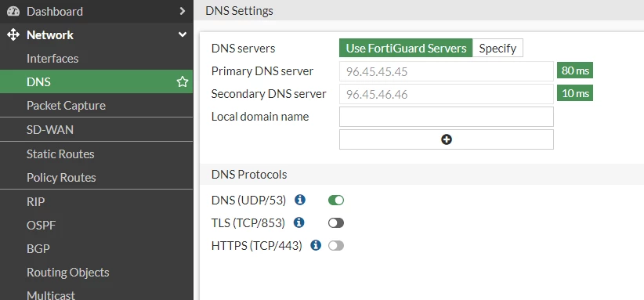Click the Secondary DNS server field
The image size is (644, 300).
(x=447, y=94)
